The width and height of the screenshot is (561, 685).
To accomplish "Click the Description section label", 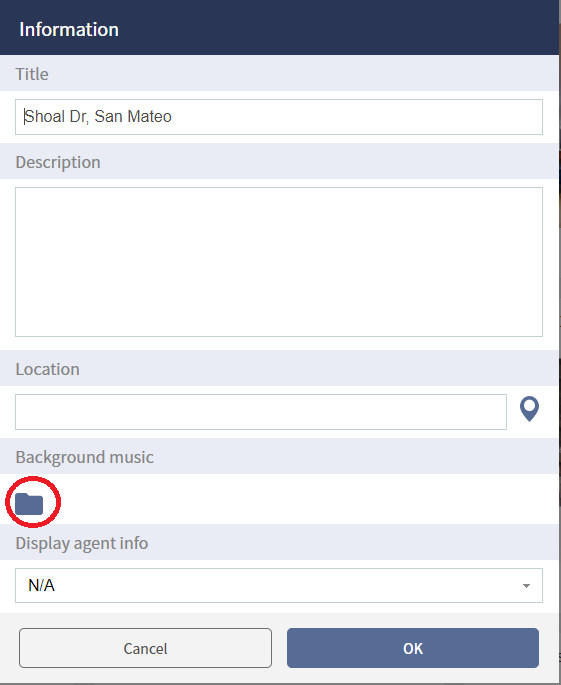I will click(x=58, y=162).
